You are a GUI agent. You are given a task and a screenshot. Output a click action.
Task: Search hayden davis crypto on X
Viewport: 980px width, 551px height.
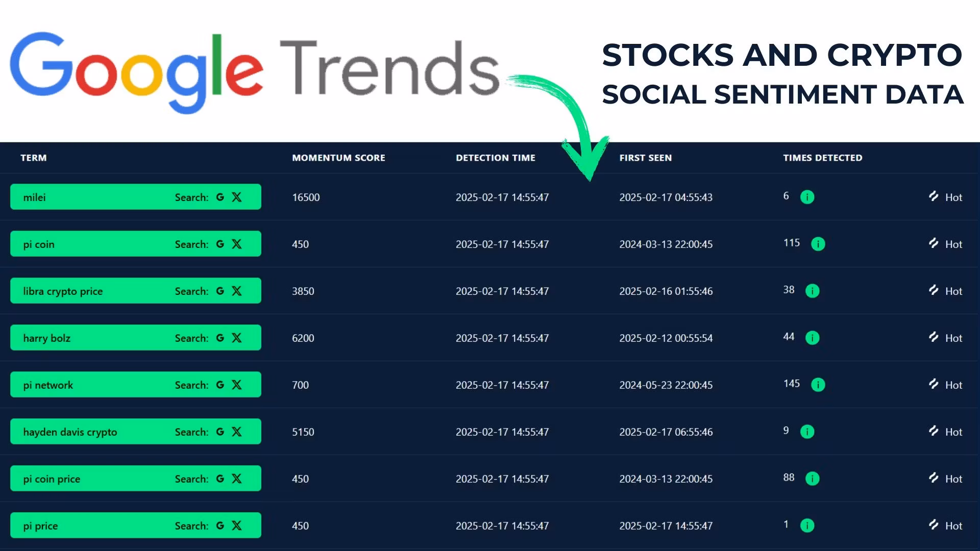coord(237,432)
